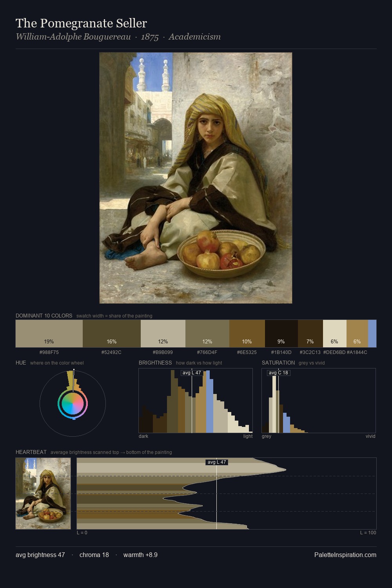The height and width of the screenshot is (588, 392).
Task: Click 'avg L 47' marker in heartbeat chart
Action: [x=217, y=462]
